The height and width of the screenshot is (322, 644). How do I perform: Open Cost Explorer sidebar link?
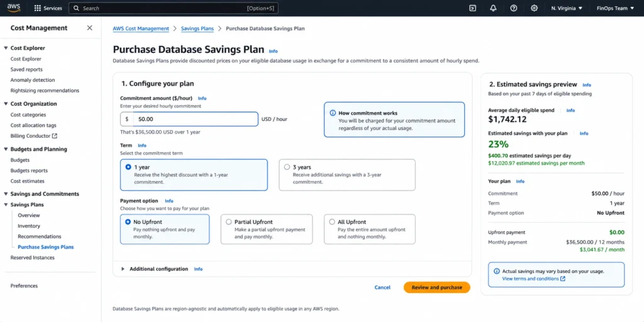(x=26, y=58)
